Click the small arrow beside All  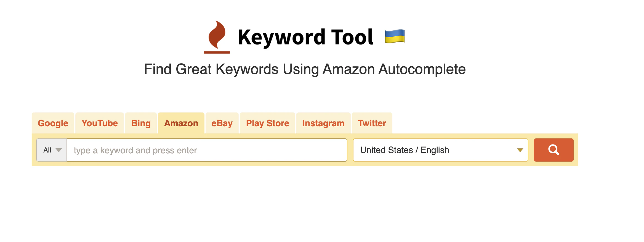pyautogui.click(x=58, y=150)
